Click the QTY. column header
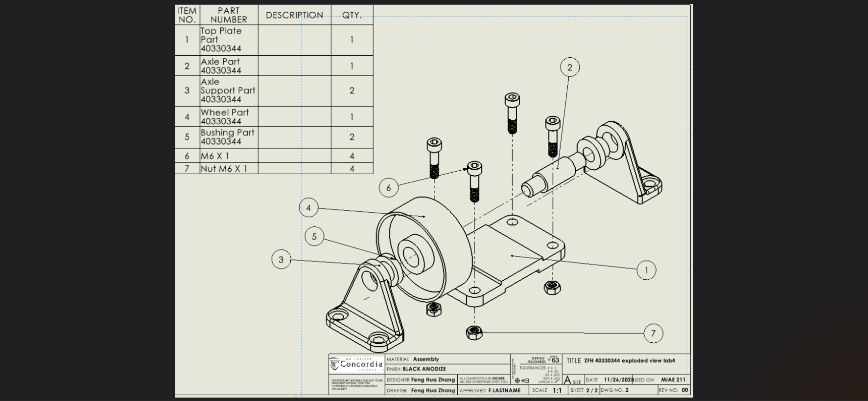Viewport: 868px width, 401px height. click(352, 15)
